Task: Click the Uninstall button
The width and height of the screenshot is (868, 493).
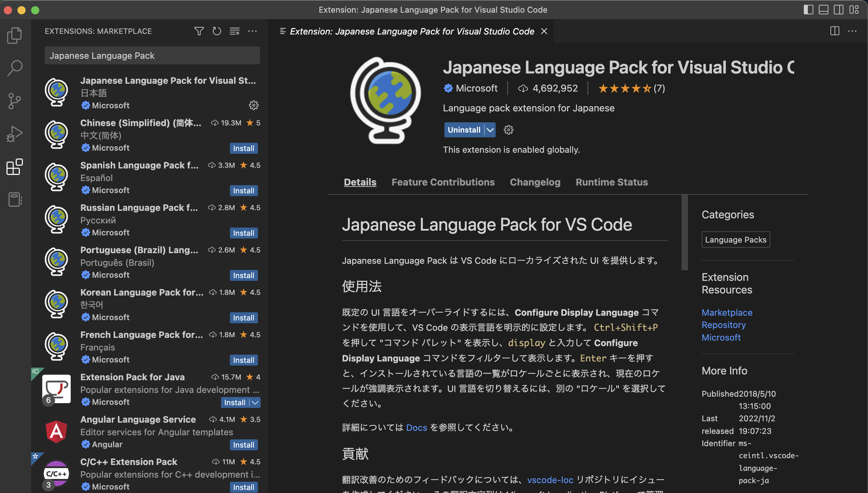Action: 464,130
